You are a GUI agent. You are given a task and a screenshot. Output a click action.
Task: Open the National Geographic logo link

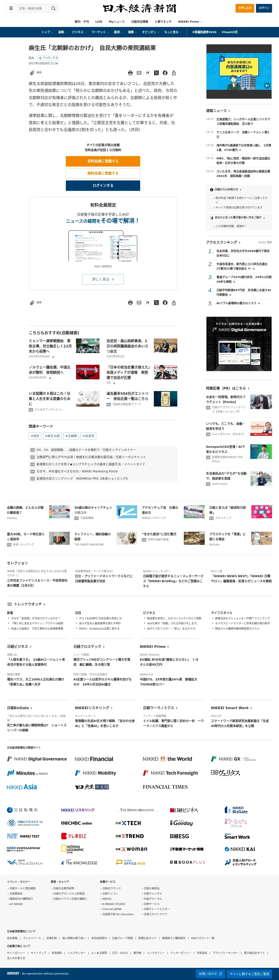pos(73,849)
